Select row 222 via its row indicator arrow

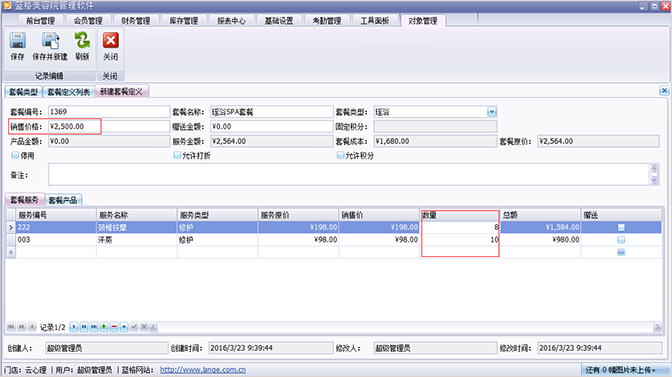click(11, 227)
